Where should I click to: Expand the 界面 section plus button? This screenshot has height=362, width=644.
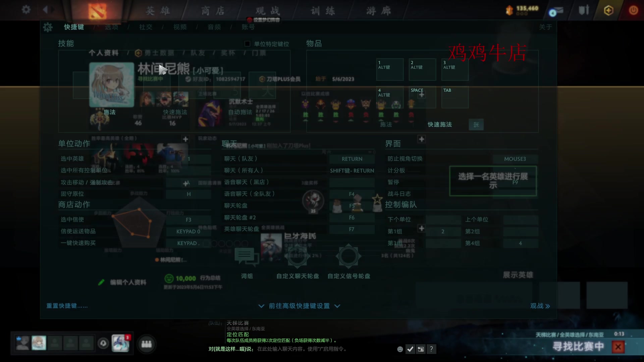pyautogui.click(x=422, y=139)
